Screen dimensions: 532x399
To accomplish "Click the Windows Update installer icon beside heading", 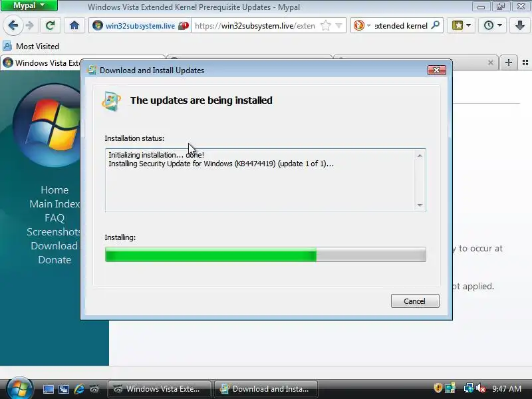I will click(111, 101).
